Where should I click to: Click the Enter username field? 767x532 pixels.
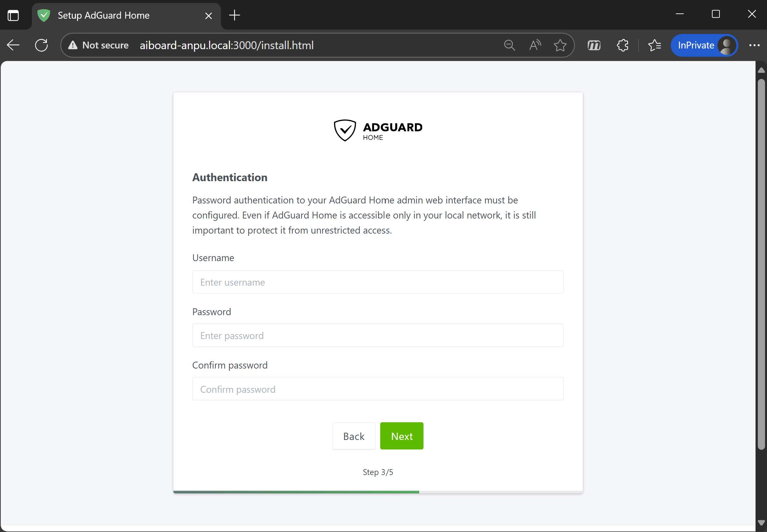[378, 282]
